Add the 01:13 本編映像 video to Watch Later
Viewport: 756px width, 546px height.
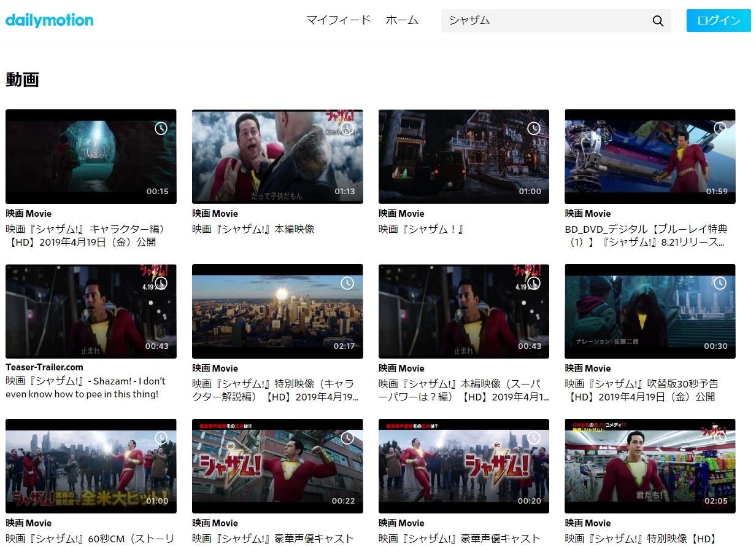[x=347, y=128]
